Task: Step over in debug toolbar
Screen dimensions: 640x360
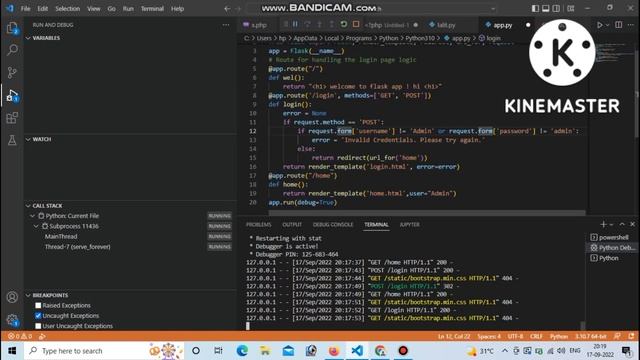Action: pyautogui.click(x=307, y=24)
